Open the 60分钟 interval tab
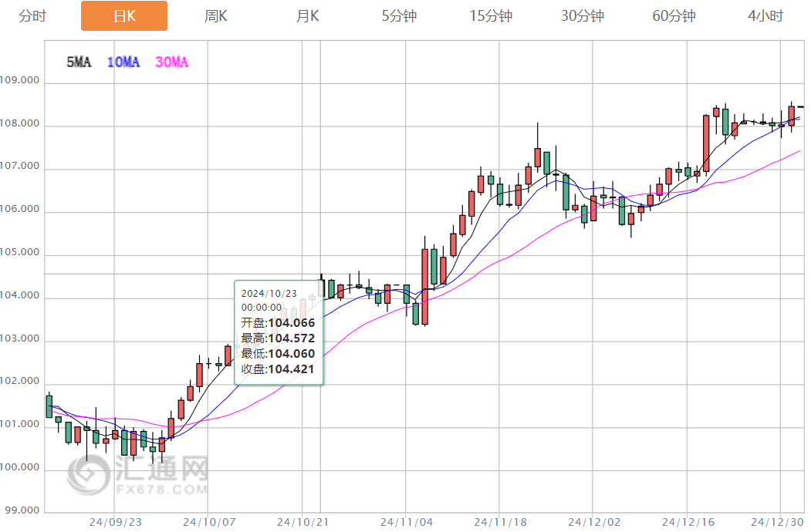Image resolution: width=811 pixels, height=532 pixels. click(674, 15)
